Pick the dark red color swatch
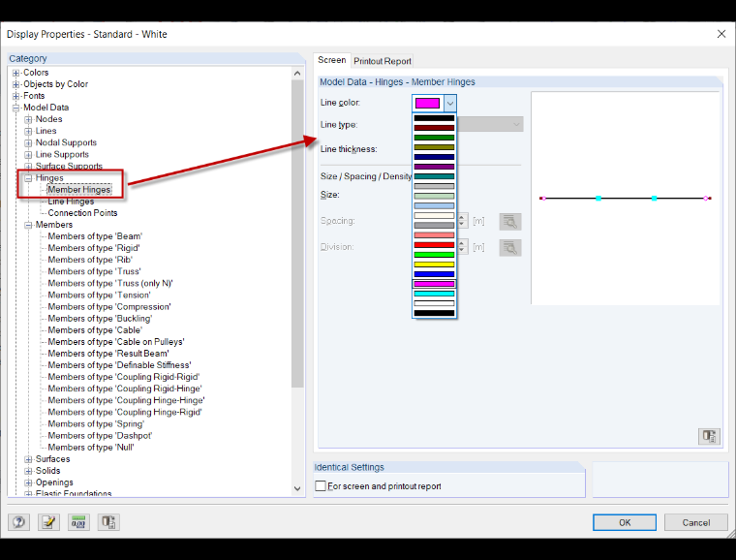Screen dimensions: 736x560 [434, 128]
